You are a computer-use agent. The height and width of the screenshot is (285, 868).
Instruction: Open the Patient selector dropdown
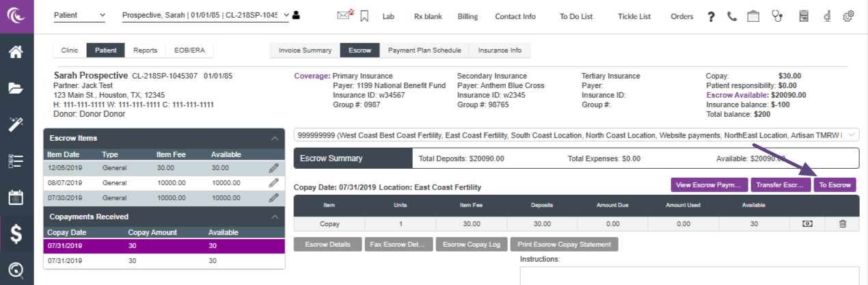click(x=80, y=15)
